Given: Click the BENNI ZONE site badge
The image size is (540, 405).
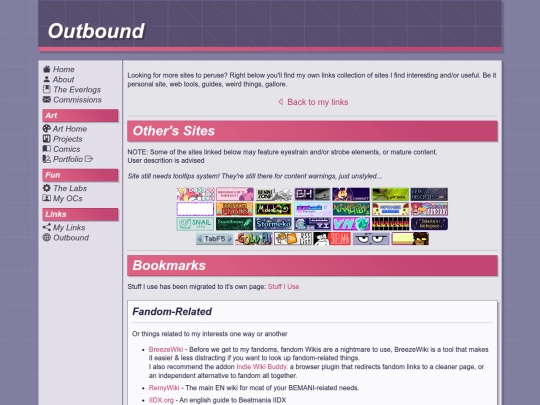Looking at the screenshot, I should coord(273,194).
